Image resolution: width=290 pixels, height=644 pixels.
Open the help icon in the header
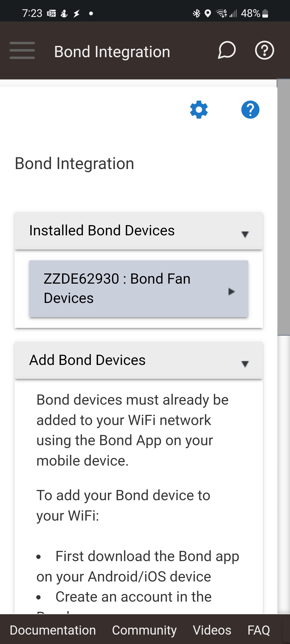(264, 50)
